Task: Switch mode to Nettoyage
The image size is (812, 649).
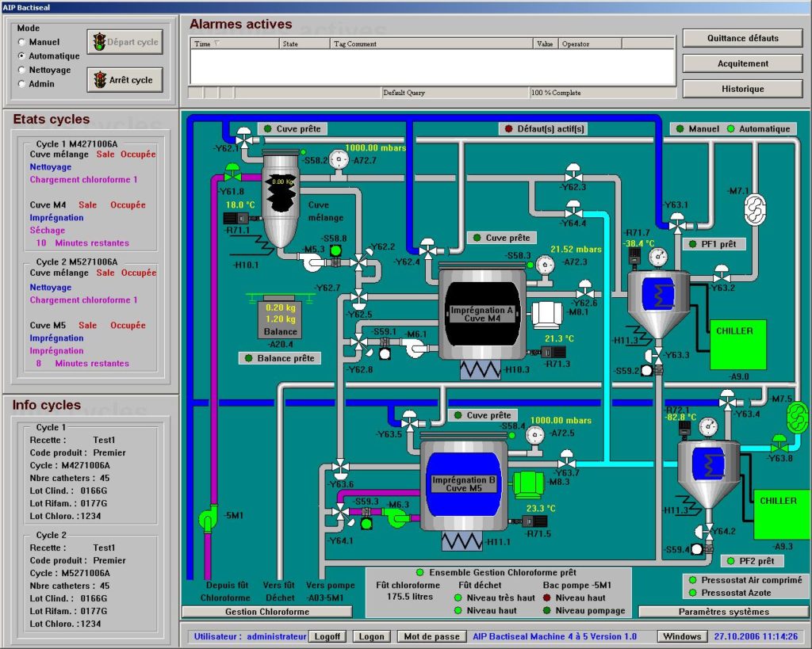Action: pyautogui.click(x=21, y=70)
